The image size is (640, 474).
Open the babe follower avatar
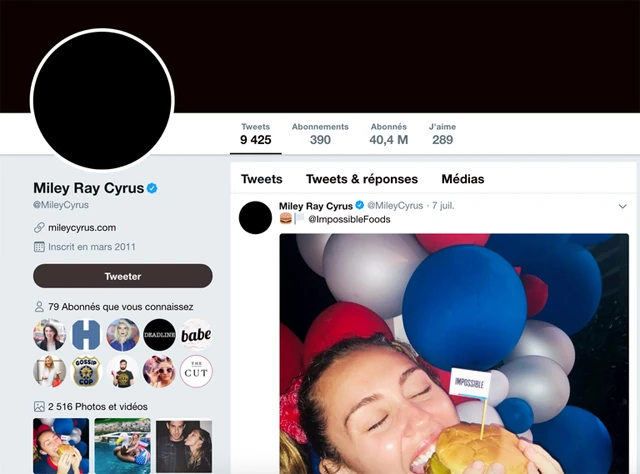pos(196,335)
